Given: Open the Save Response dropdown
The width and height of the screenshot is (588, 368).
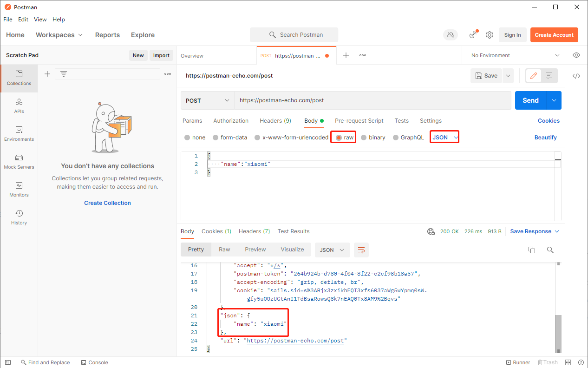Looking at the screenshot, I should click(x=535, y=231).
